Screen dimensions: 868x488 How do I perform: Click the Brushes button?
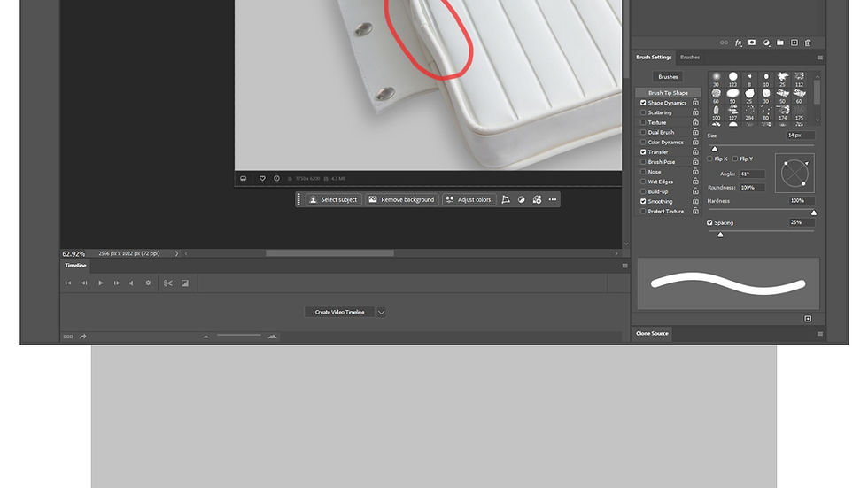pyautogui.click(x=668, y=77)
